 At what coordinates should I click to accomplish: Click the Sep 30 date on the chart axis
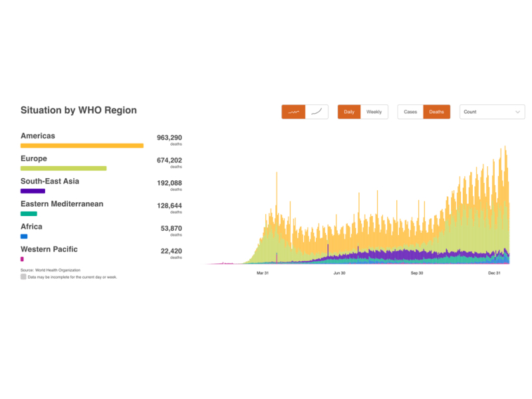[x=417, y=273]
